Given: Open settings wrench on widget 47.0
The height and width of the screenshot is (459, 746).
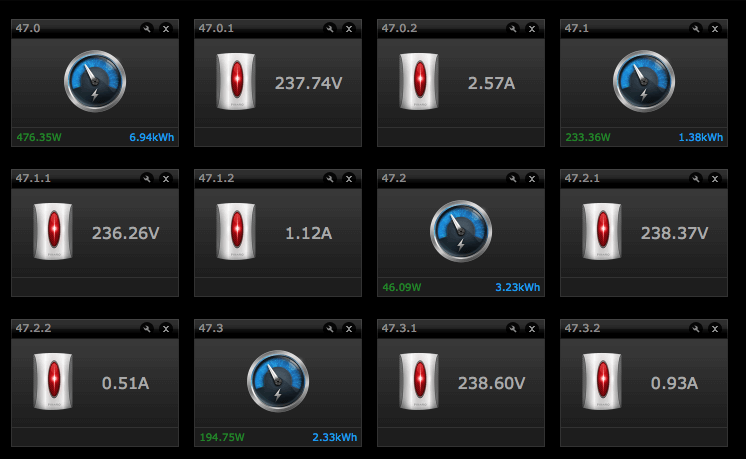Looking at the screenshot, I should click(x=147, y=29).
